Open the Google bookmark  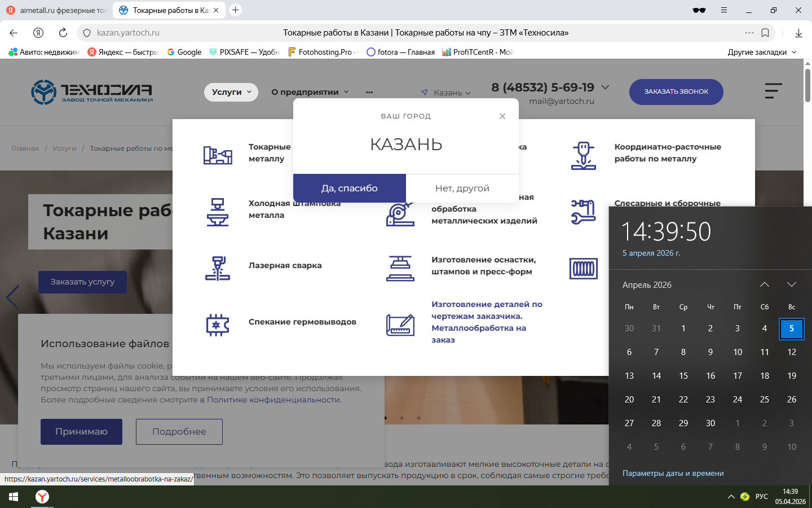[184, 52]
